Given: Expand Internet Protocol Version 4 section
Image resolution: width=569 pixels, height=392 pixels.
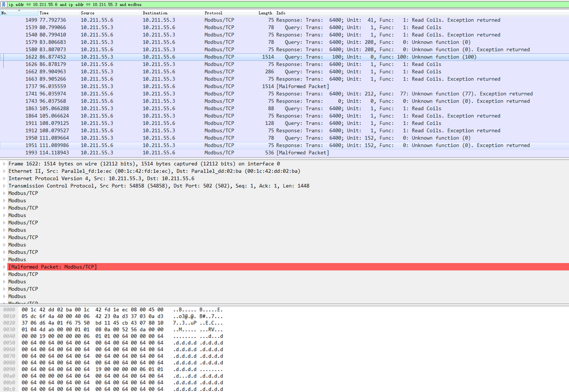Looking at the screenshot, I should point(4,178).
